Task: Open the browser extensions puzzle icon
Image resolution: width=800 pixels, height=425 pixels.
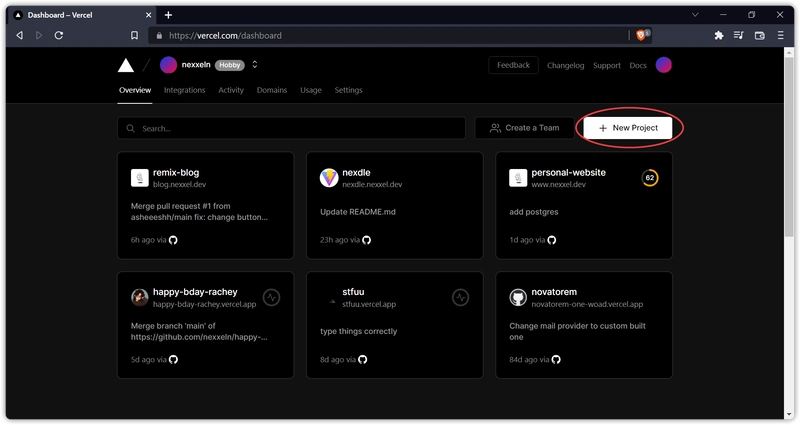Action: [719, 35]
